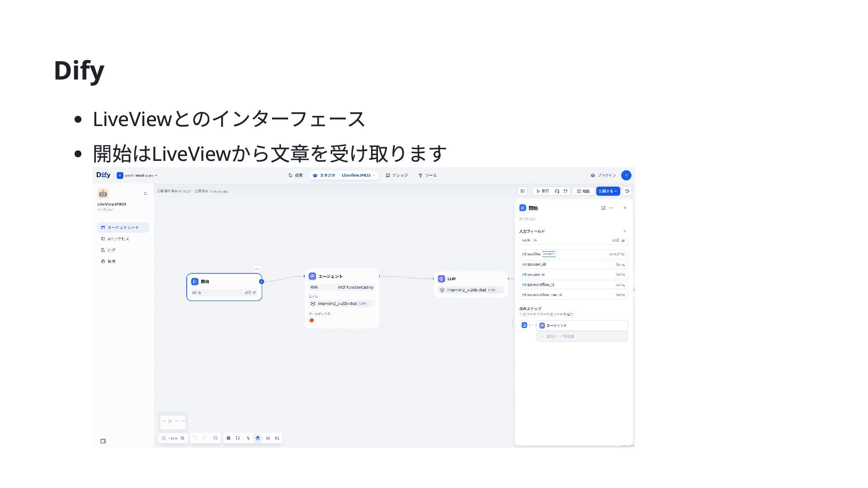The height and width of the screenshot is (488, 868).
Task: Open the 機能 (Features) button
Action: click(x=583, y=191)
